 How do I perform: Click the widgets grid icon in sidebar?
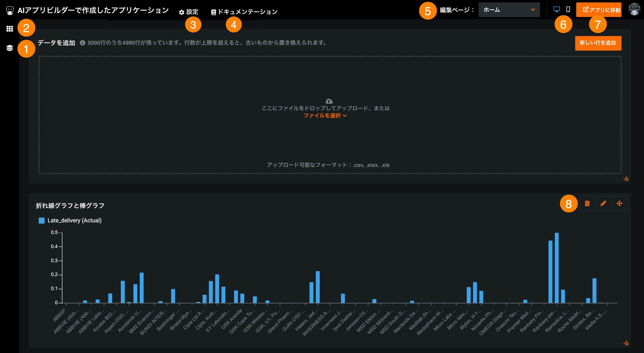[9, 29]
